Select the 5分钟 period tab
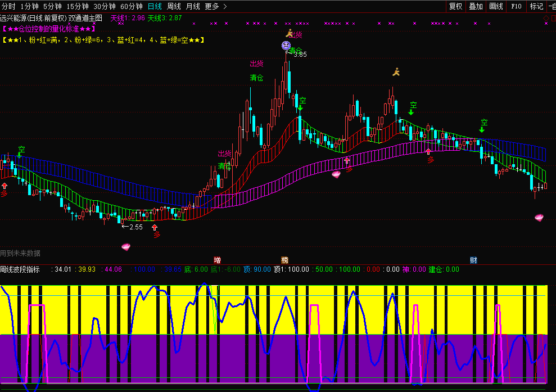The width and height of the screenshot is (556, 392). coord(52,6)
